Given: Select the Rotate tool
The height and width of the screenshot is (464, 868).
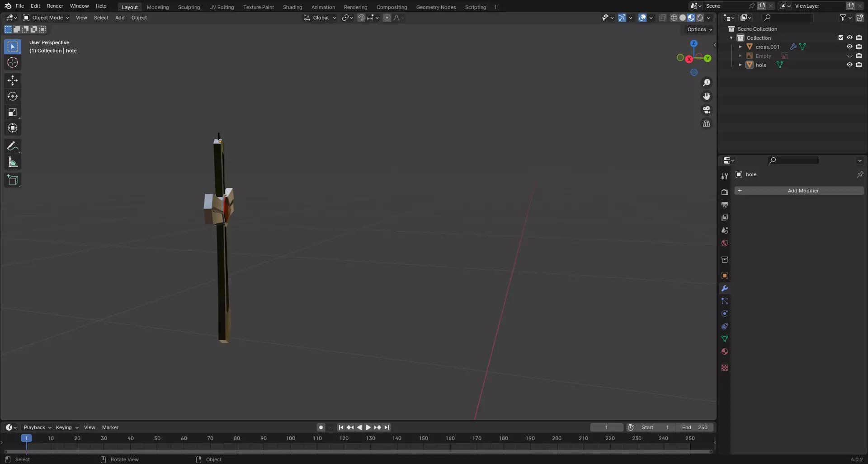Looking at the screenshot, I should (13, 96).
